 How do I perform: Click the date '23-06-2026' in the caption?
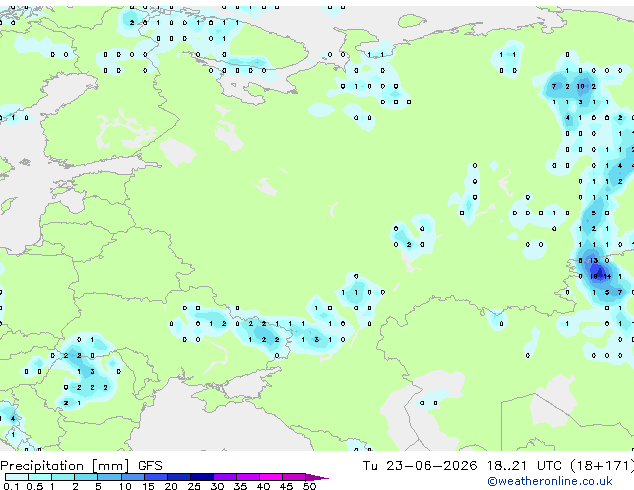tap(431, 466)
